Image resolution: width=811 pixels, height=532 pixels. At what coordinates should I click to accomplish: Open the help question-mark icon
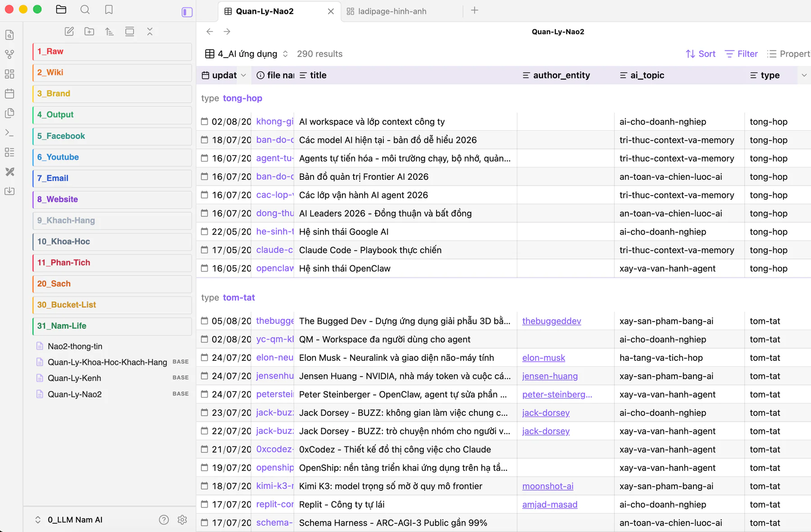164,520
